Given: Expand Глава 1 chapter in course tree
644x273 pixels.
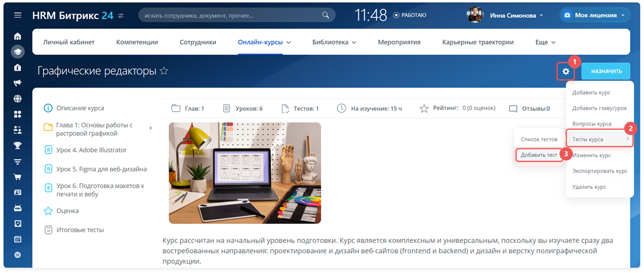Looking at the screenshot, I should pos(151,128).
